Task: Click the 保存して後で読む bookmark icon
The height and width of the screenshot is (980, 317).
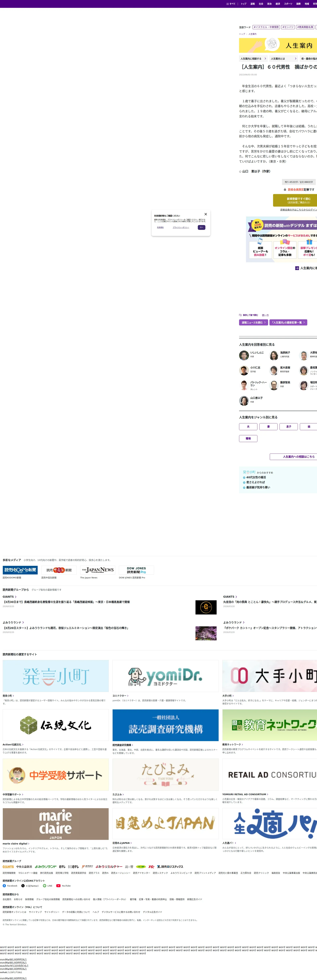Action: click(240, 315)
